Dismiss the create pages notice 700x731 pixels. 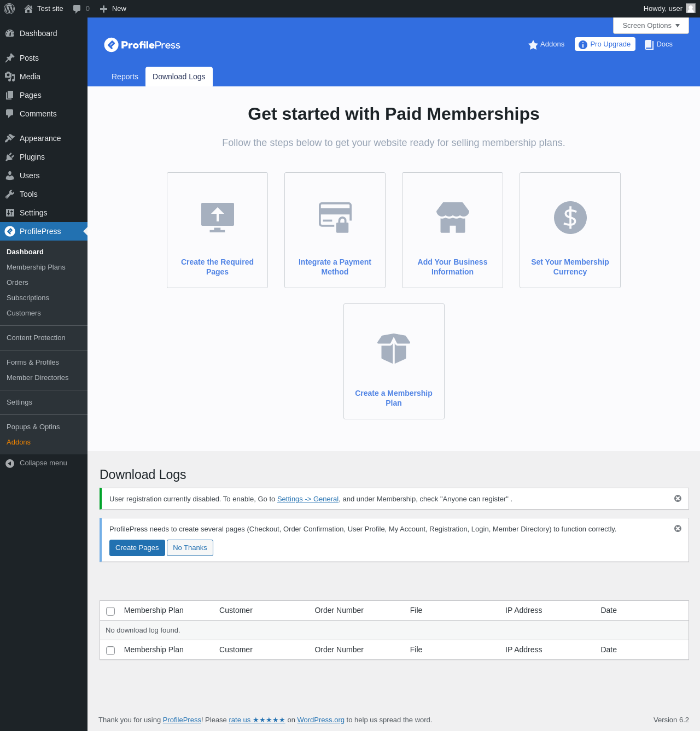click(x=678, y=529)
